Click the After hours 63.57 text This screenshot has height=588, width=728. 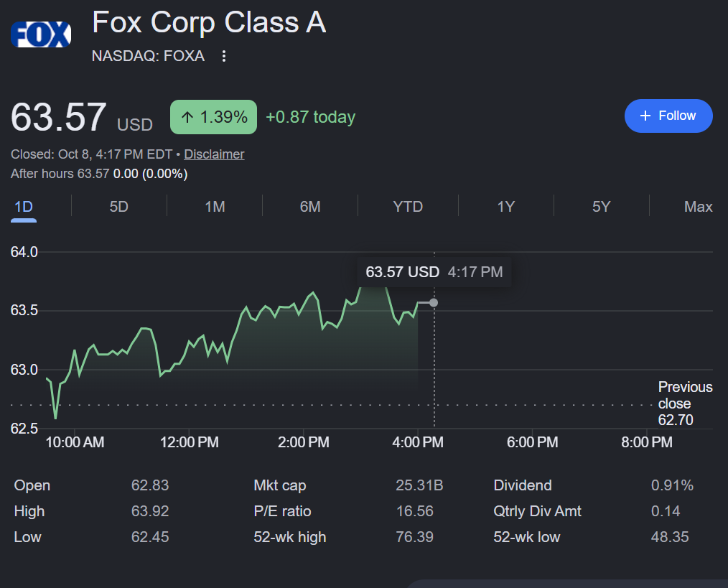60,174
